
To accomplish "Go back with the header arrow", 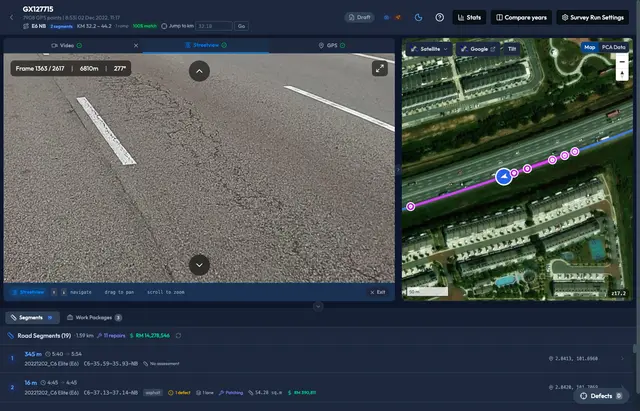I will [x=11, y=17].
